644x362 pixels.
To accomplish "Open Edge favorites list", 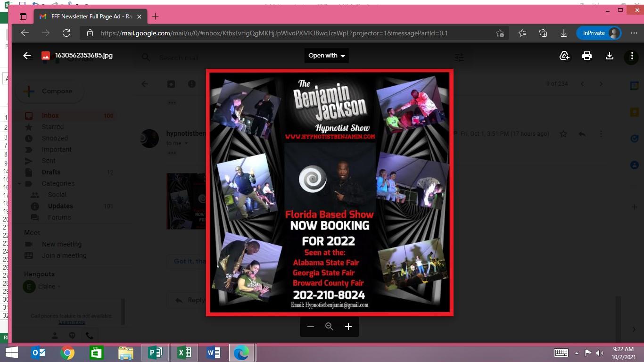I will pyautogui.click(x=522, y=33).
